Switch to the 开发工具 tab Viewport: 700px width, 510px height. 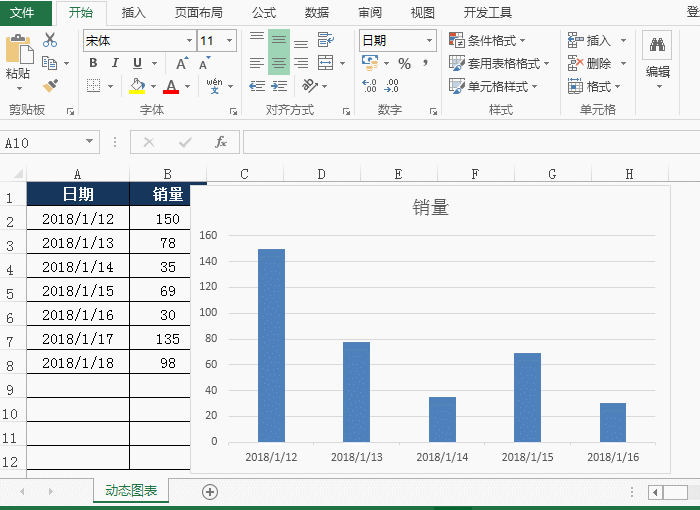tap(488, 13)
